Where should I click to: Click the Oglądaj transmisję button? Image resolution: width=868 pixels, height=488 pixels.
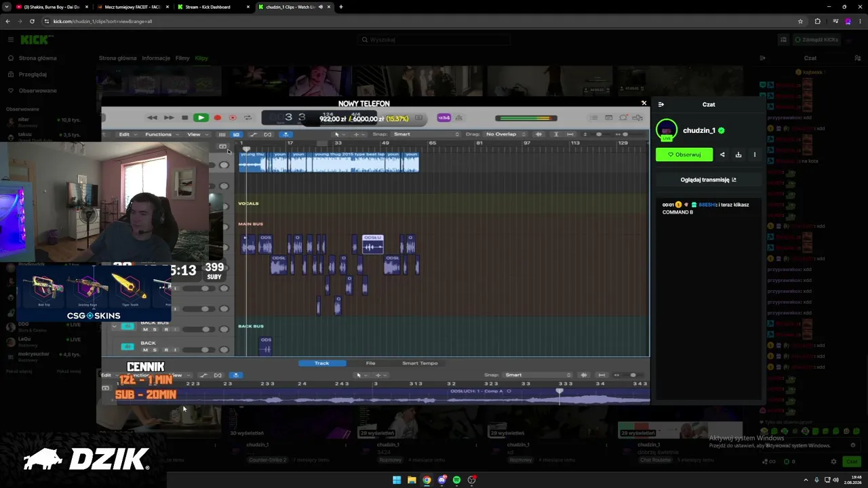click(x=709, y=180)
